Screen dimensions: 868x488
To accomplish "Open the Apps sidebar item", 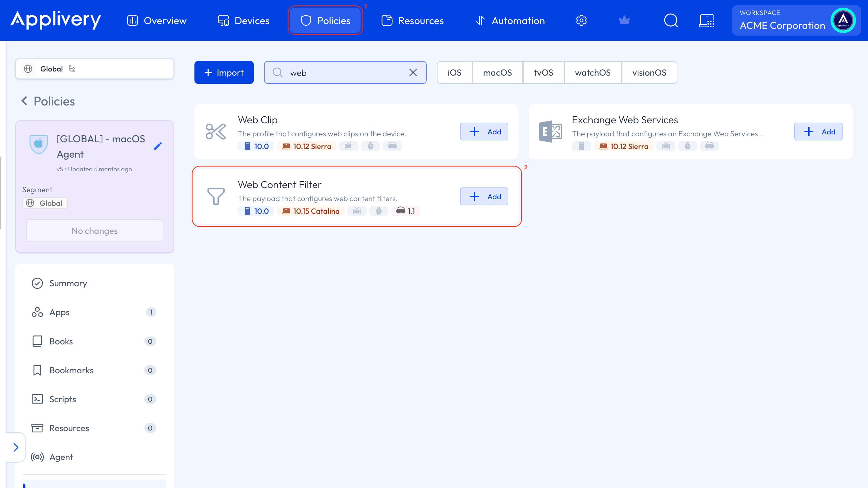I will 95,312.
